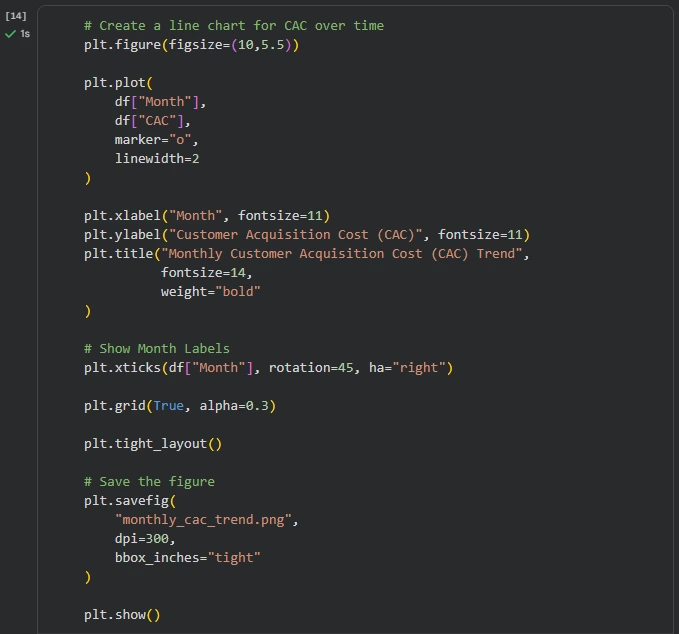Click the plt.xlabel "Month" line
This screenshot has width=679, height=634.
(207, 216)
